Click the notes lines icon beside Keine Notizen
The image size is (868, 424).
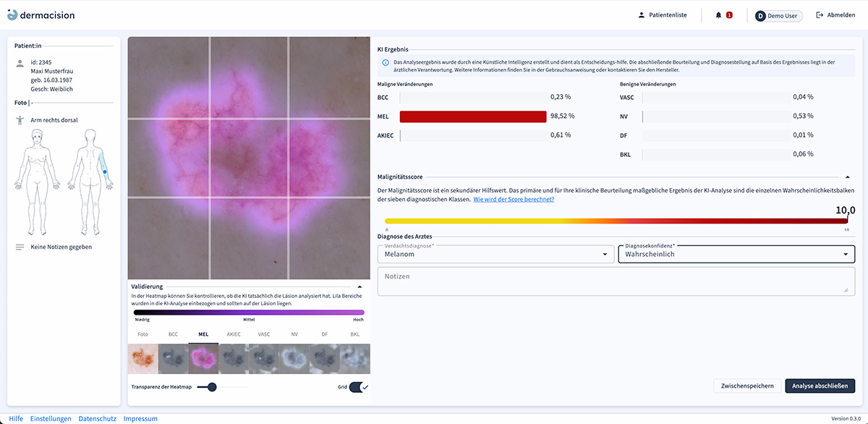click(20, 247)
